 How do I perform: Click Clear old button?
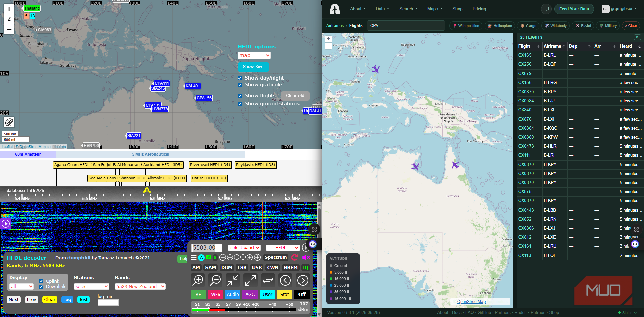tap(295, 96)
